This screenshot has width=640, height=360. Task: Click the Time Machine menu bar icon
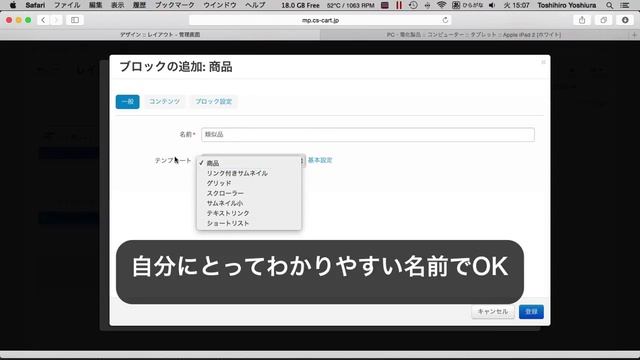point(413,5)
